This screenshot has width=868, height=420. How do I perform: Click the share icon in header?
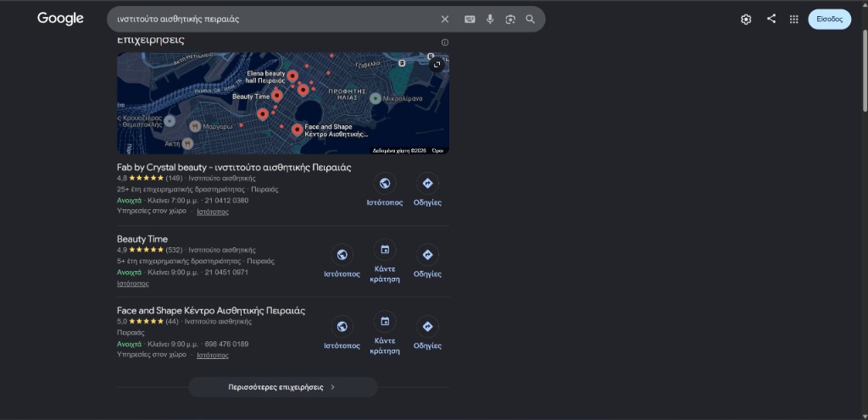[x=771, y=19]
